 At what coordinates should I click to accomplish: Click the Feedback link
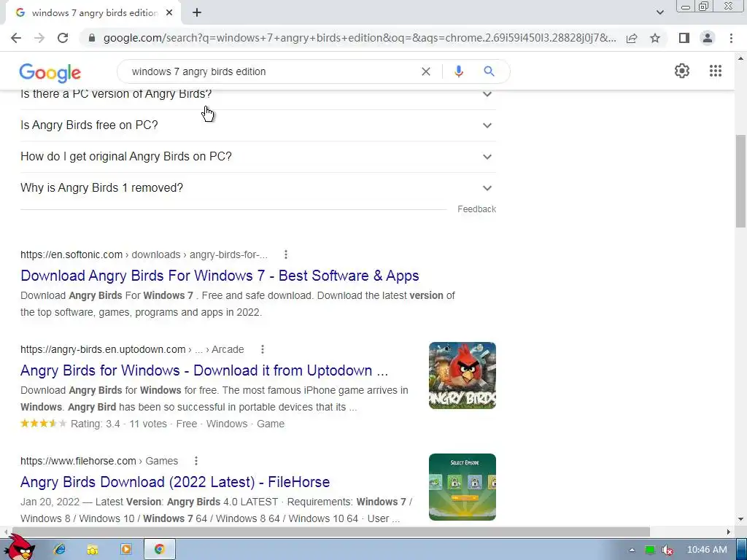(476, 209)
